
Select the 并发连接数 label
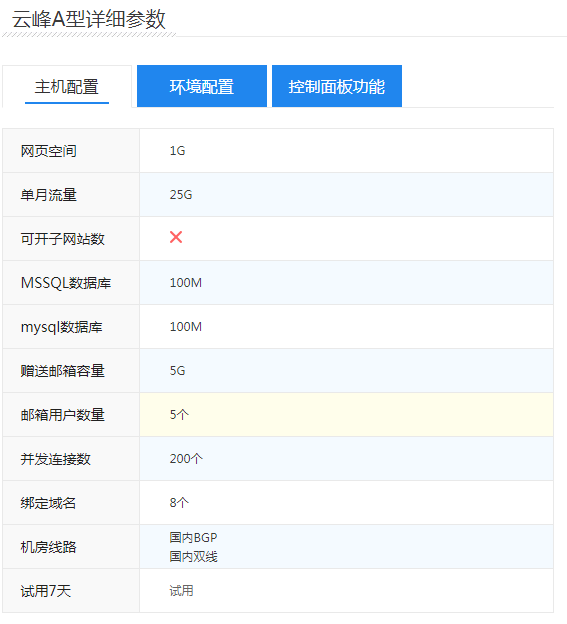click(x=56, y=459)
